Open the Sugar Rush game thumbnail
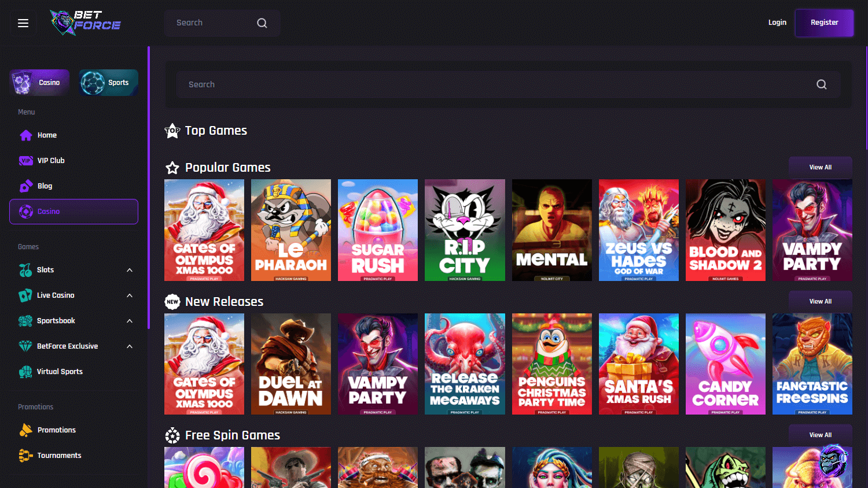The height and width of the screenshot is (488, 868). tap(377, 230)
